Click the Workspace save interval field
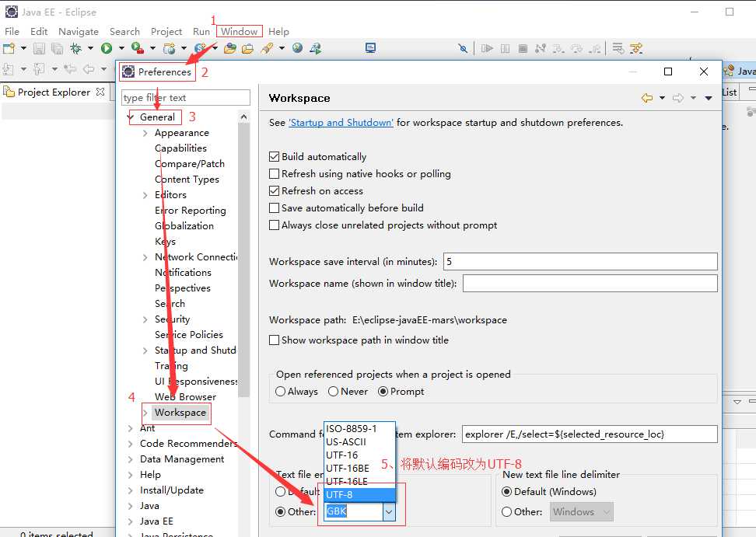This screenshot has height=537, width=756. click(580, 262)
